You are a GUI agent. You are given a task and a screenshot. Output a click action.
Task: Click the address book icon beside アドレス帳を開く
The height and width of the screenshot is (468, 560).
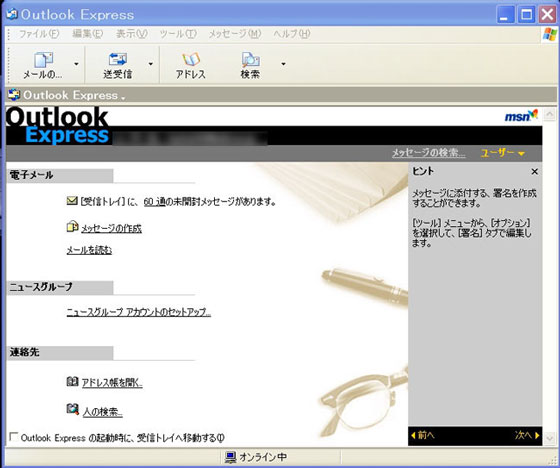(72, 381)
